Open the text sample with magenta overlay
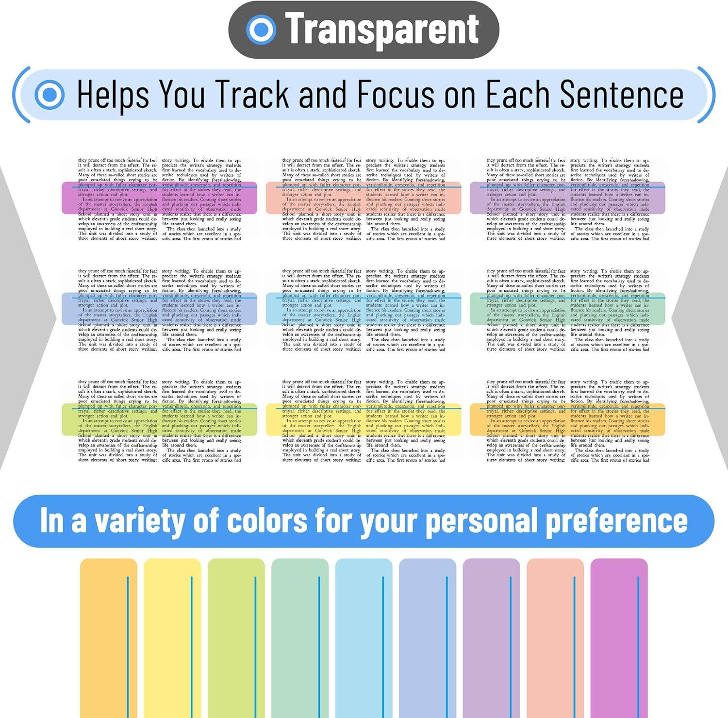The height and width of the screenshot is (718, 728). pos(159,199)
